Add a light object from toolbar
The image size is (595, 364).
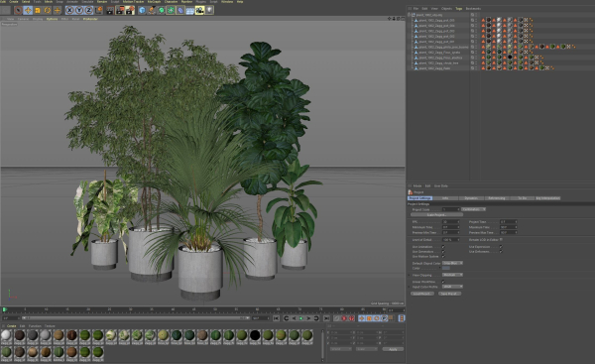click(x=209, y=10)
